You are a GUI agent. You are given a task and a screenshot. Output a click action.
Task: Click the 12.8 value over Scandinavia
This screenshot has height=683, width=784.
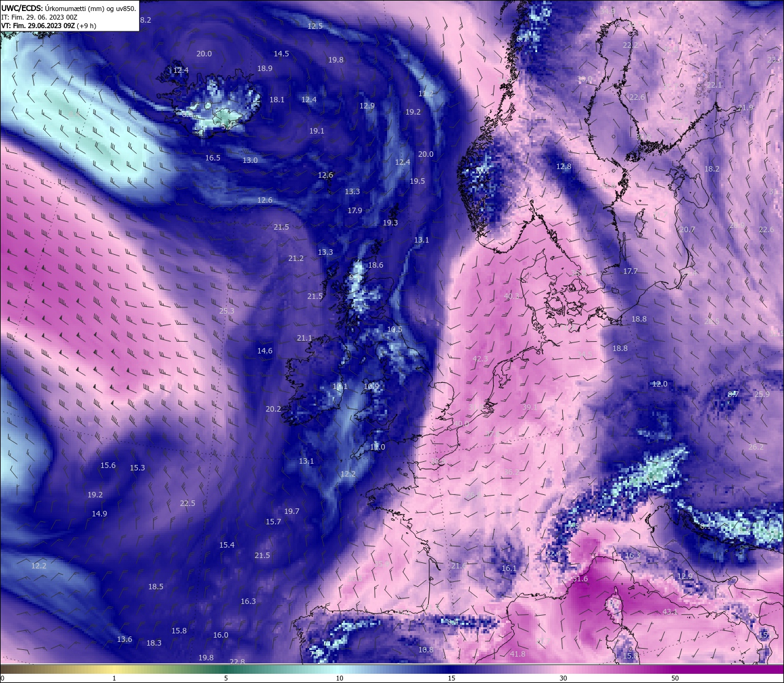563,167
